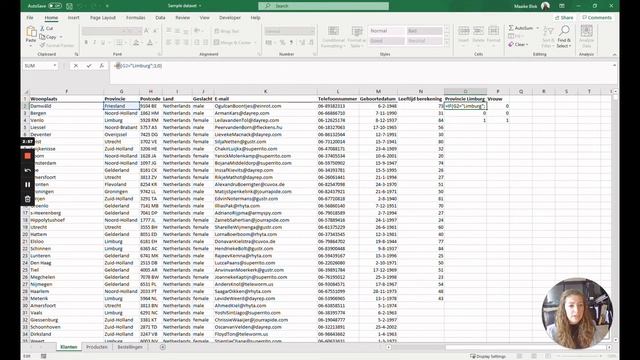Apply the Bad cell style

coord(424,31)
